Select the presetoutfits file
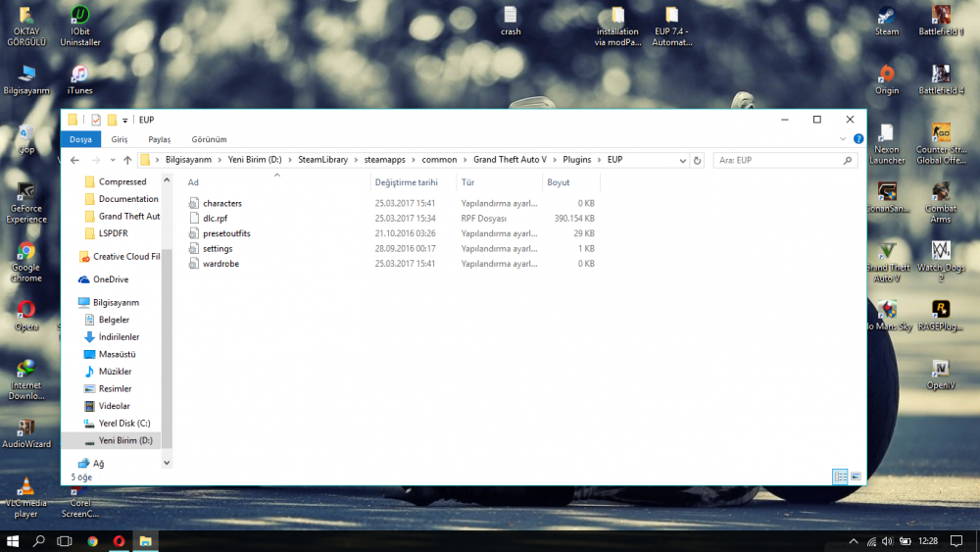Viewport: 980px width, 552px height. [226, 233]
